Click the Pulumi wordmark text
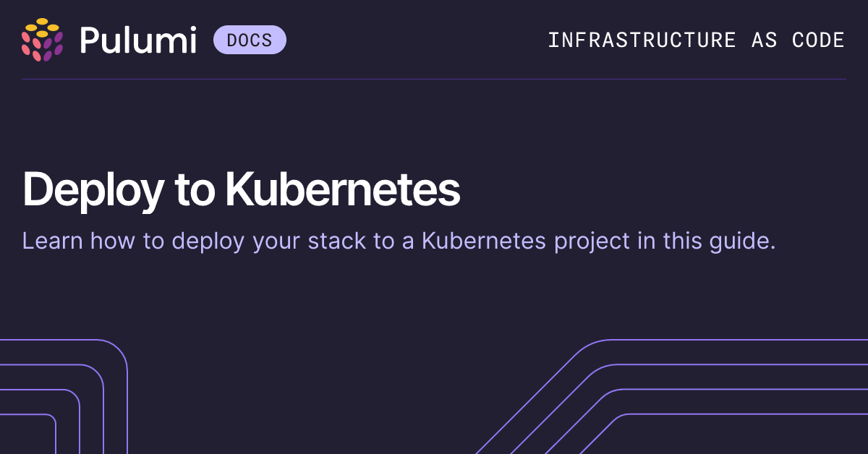This screenshot has width=868, height=454. click(138, 40)
